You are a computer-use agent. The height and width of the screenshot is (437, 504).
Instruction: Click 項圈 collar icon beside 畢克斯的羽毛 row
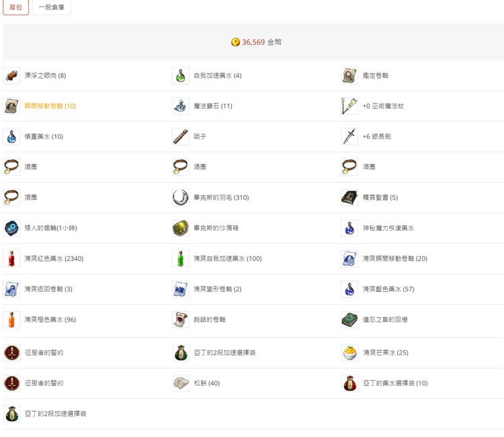pos(11,197)
